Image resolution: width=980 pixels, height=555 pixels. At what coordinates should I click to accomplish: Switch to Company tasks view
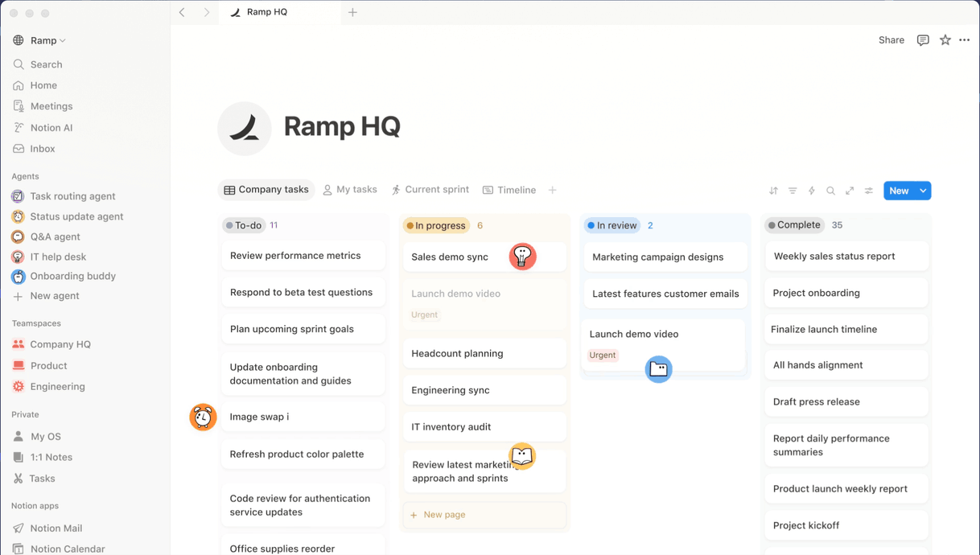point(266,190)
